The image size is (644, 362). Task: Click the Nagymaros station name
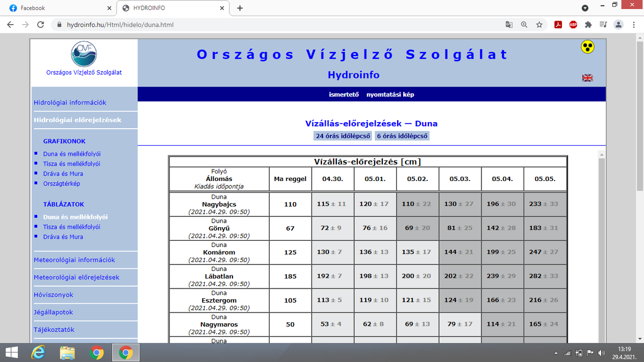(219, 324)
